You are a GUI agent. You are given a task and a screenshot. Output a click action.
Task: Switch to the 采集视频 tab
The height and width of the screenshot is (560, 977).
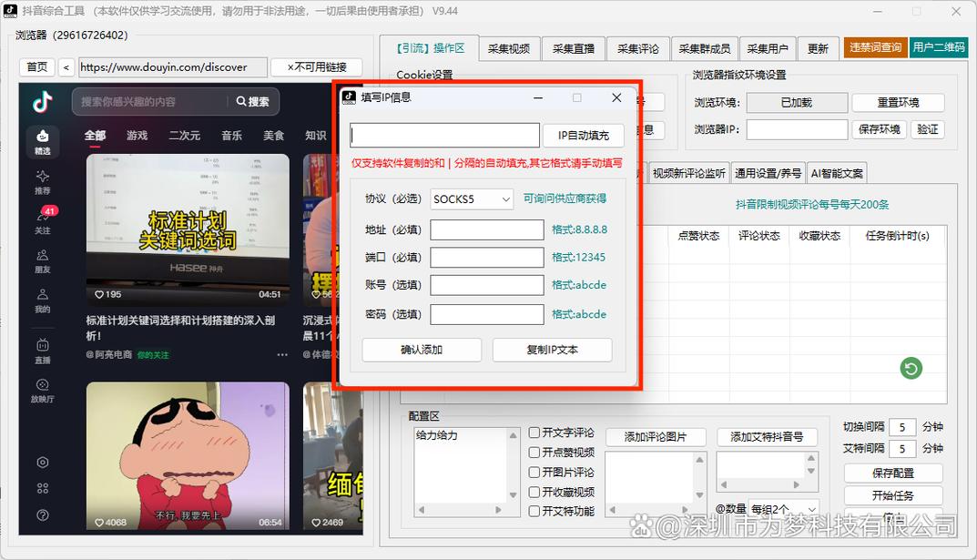click(508, 49)
